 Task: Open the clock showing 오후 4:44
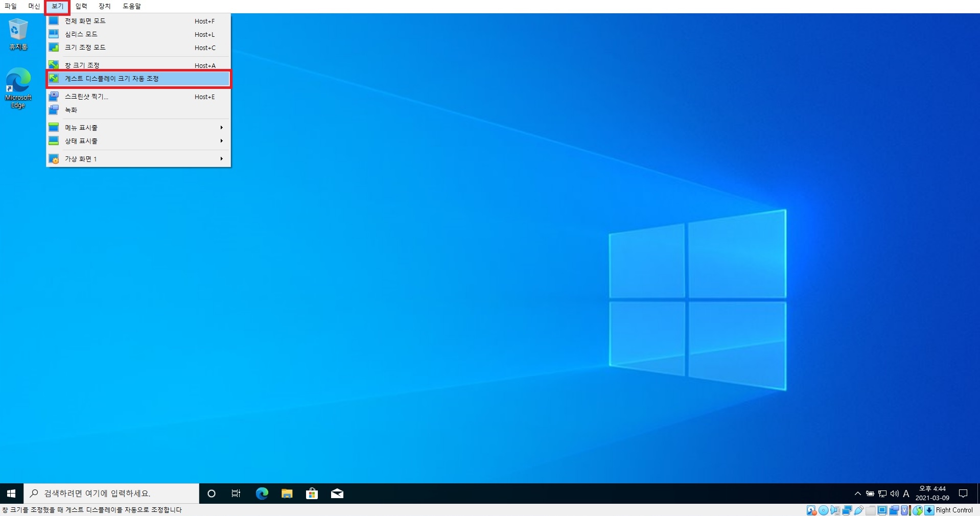(932, 494)
